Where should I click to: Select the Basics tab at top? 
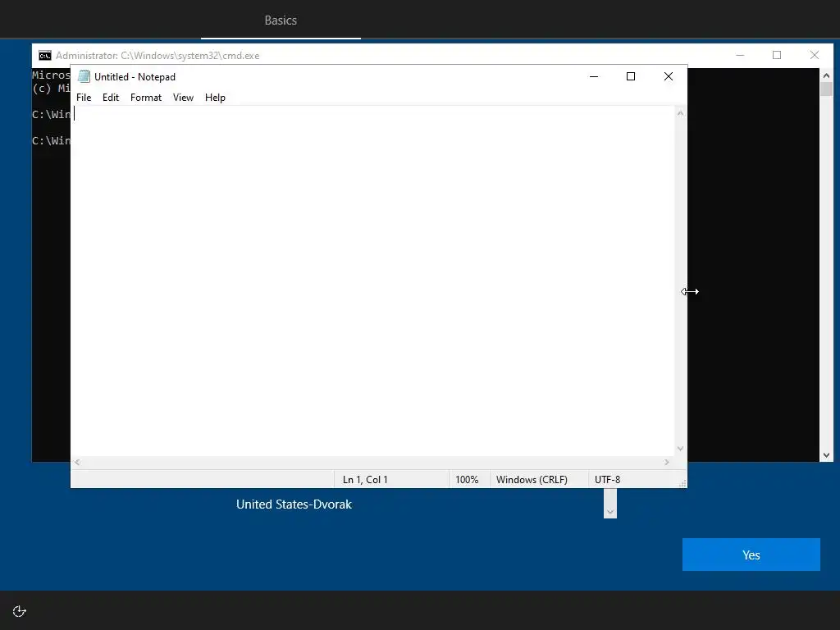(x=281, y=21)
